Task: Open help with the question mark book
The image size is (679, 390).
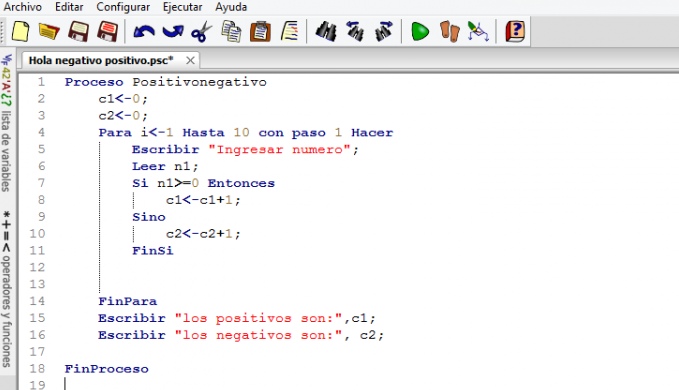Action: point(515,32)
